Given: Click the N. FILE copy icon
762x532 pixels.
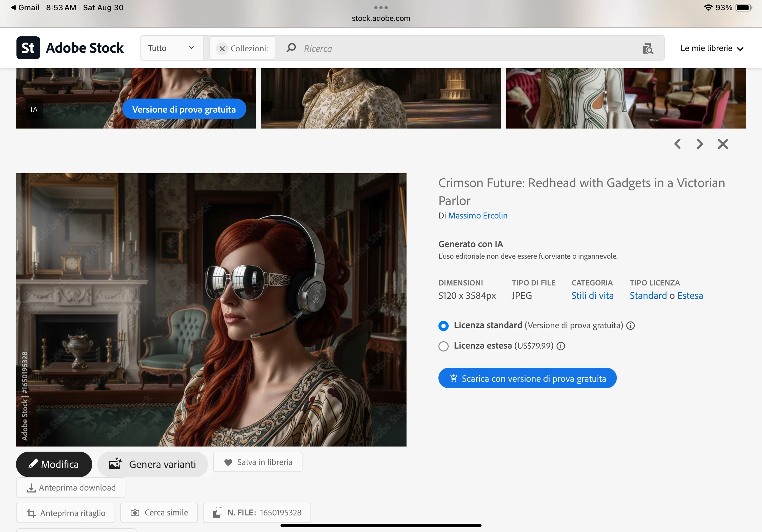Looking at the screenshot, I should click(218, 513).
